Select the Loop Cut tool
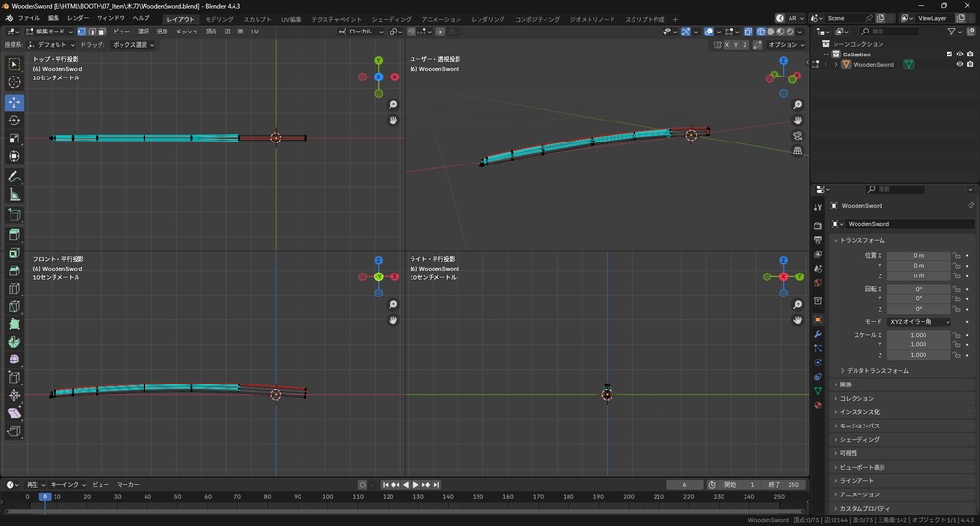 point(13,289)
